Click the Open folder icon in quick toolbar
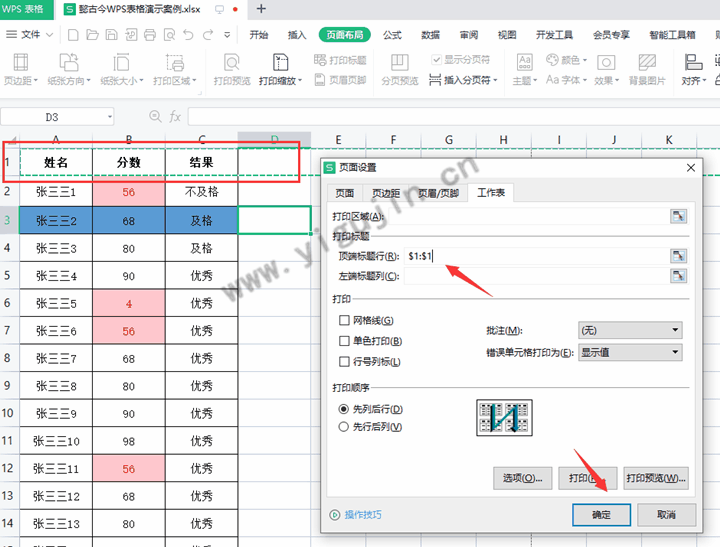 [92, 35]
